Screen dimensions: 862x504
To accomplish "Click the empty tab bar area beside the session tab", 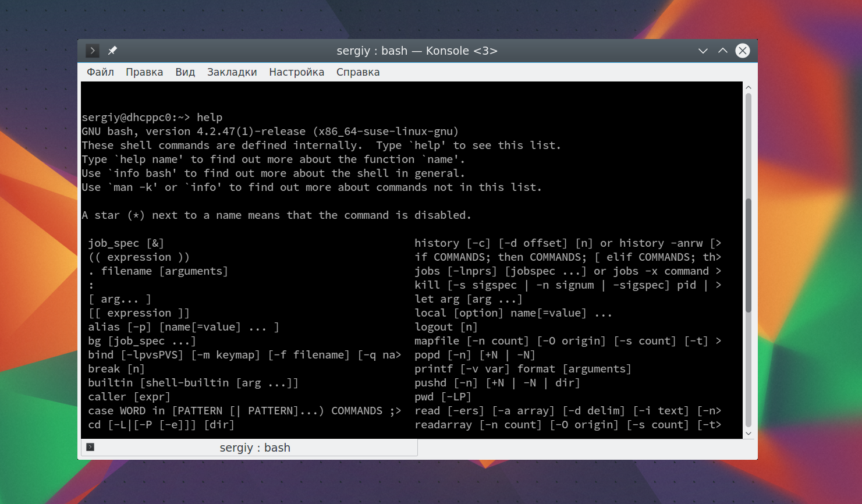I will click(587, 448).
